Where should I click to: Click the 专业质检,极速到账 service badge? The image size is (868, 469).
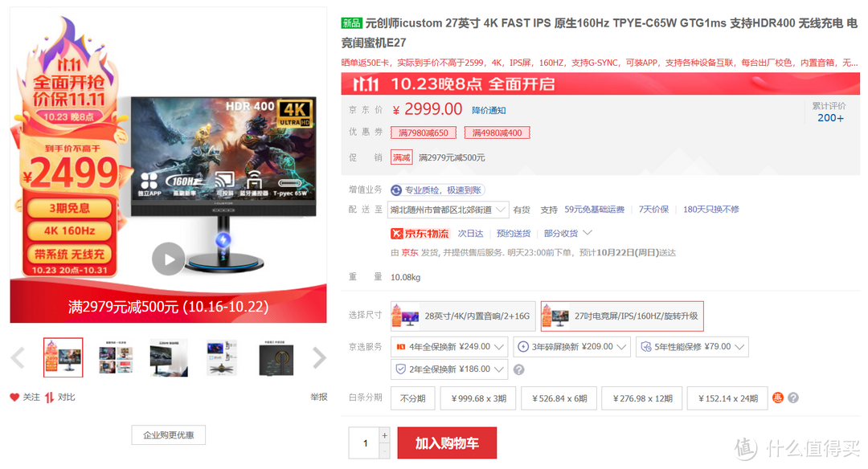pos(438,190)
